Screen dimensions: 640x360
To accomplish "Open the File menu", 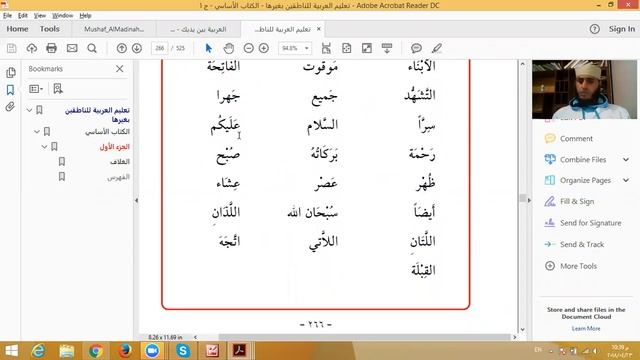I will [7, 16].
